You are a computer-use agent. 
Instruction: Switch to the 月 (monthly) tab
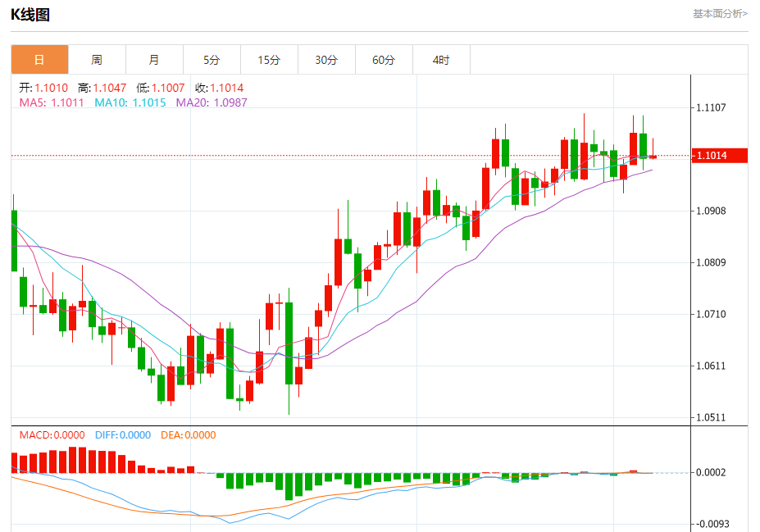click(154, 60)
